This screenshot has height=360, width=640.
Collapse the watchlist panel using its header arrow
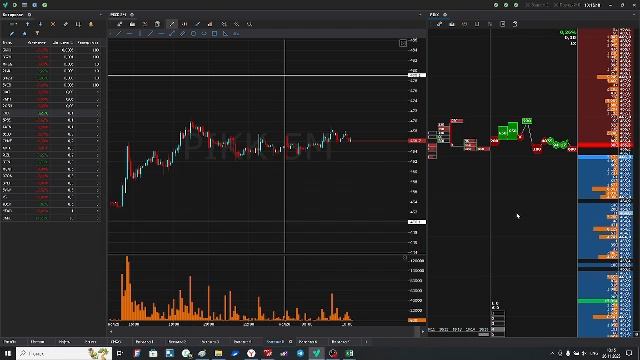(x=101, y=15)
